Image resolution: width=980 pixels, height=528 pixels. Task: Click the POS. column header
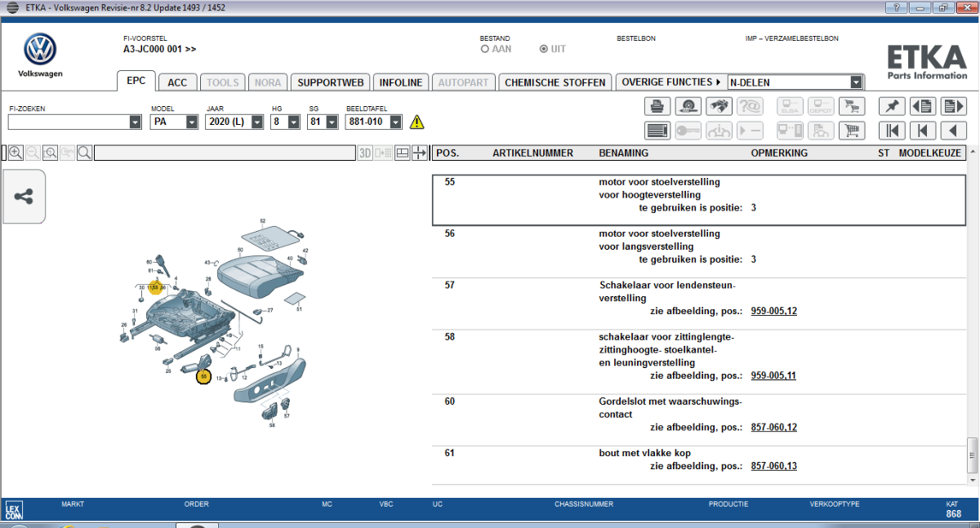(x=448, y=153)
